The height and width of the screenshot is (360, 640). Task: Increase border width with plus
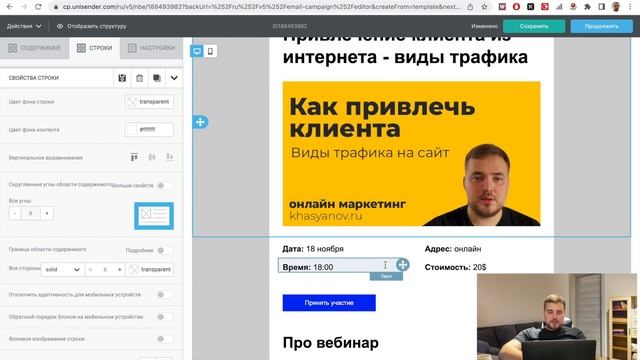[120, 269]
